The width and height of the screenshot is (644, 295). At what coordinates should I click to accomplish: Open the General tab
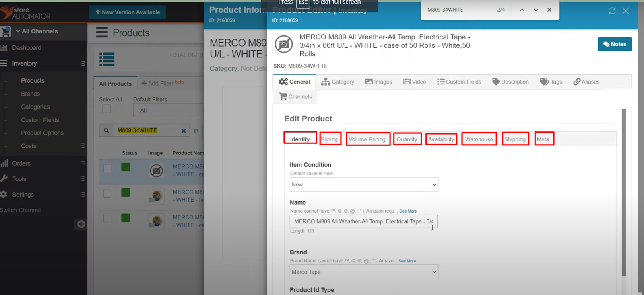pyautogui.click(x=295, y=82)
